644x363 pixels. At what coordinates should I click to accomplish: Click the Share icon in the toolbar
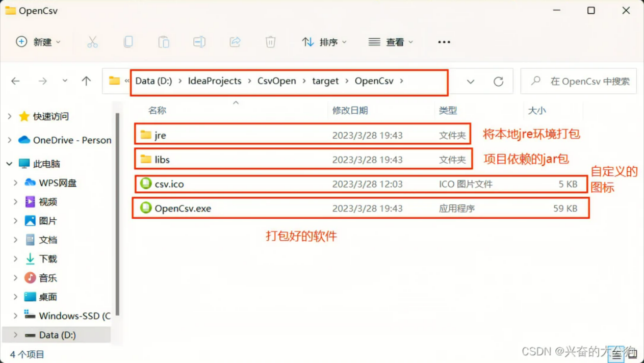235,42
